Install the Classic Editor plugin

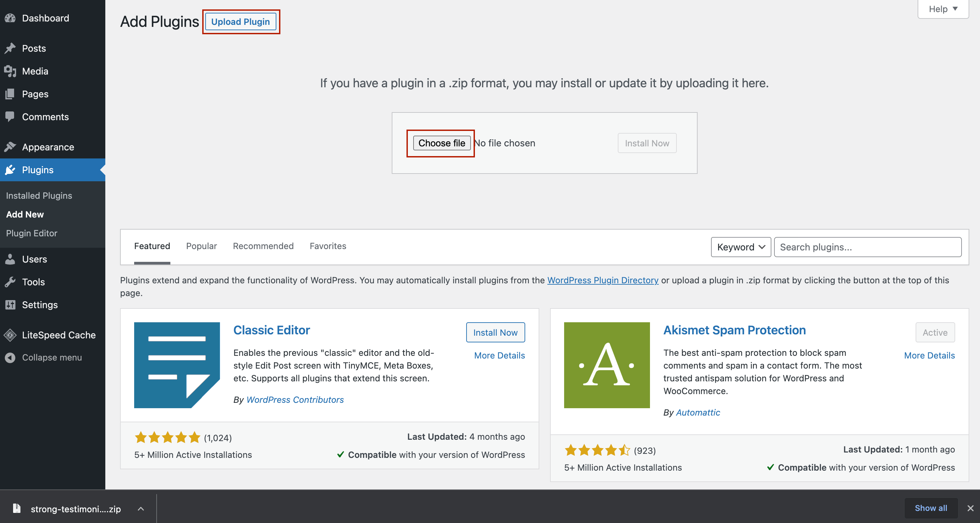495,332
